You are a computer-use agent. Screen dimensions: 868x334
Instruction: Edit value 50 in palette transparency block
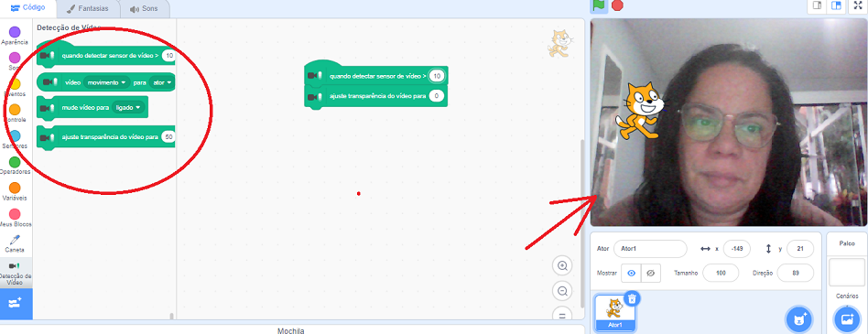pos(168,136)
